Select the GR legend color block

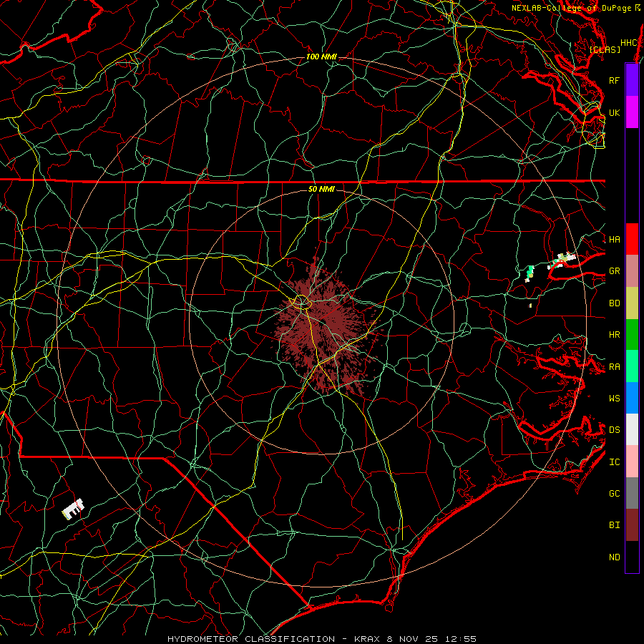pos(632,270)
